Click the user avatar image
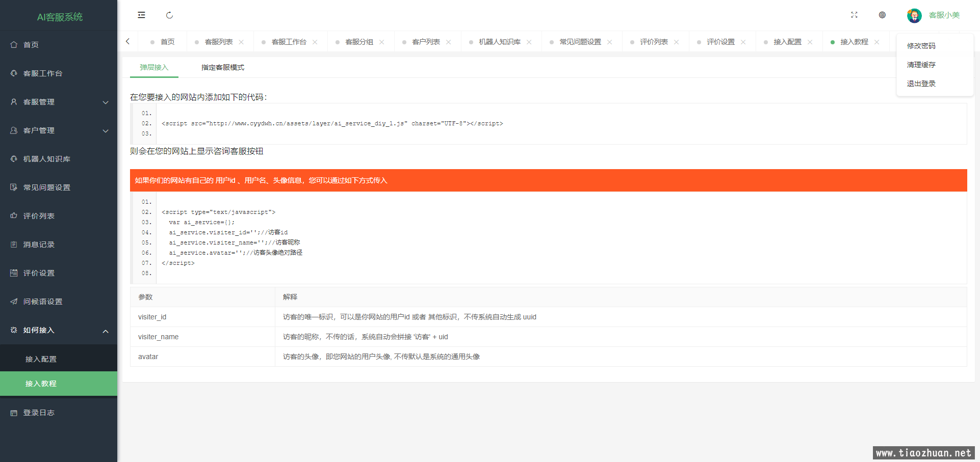980x462 pixels. tap(914, 15)
